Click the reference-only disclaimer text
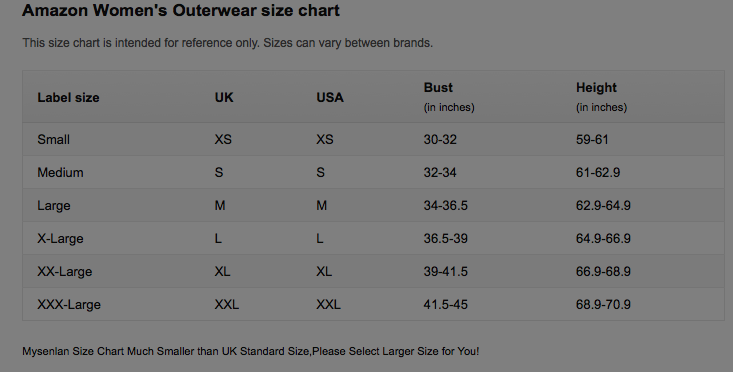This screenshot has height=372, width=733. tap(228, 43)
